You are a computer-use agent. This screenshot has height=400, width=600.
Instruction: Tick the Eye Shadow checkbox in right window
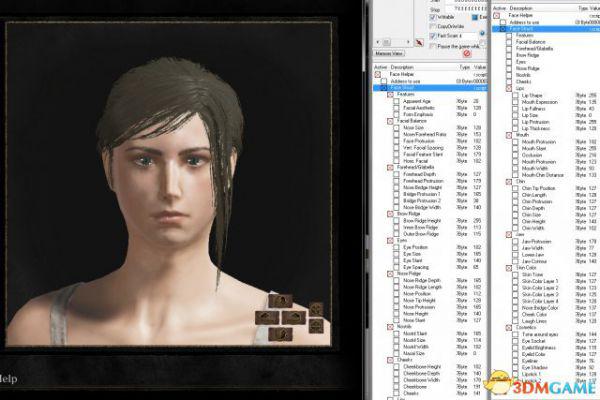tap(515, 367)
